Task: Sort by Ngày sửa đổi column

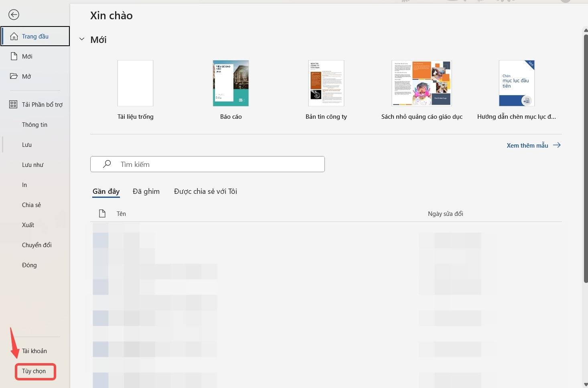Action: click(x=445, y=214)
